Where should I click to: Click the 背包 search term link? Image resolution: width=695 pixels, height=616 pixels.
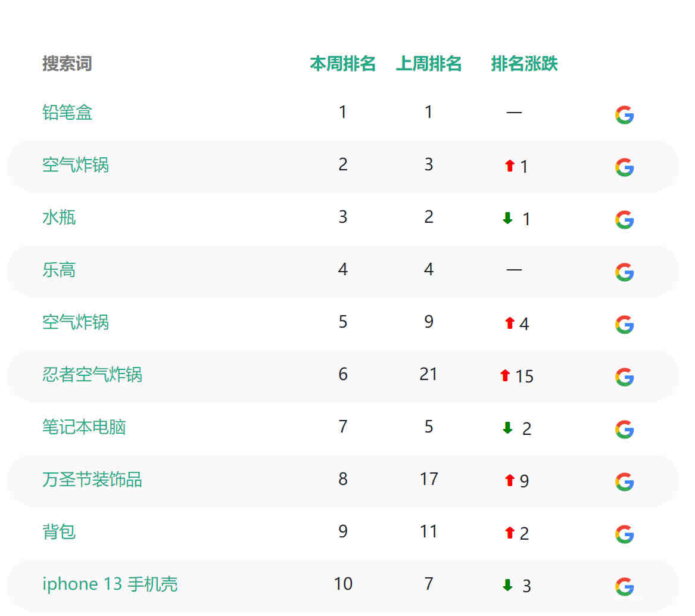tap(59, 531)
